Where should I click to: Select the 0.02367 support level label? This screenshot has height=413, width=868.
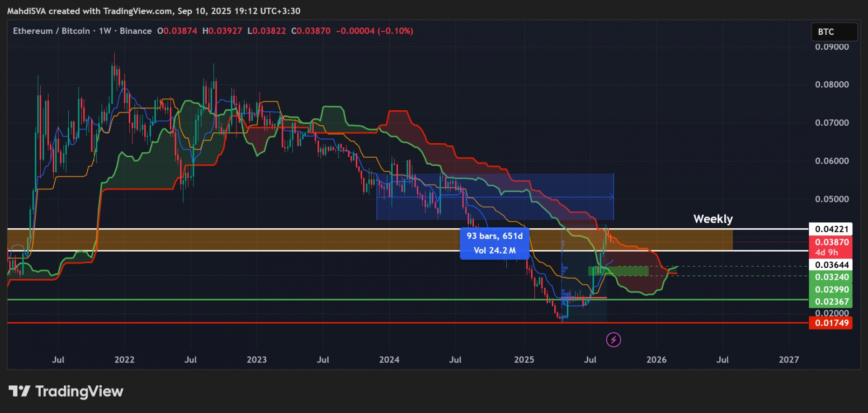(831, 301)
